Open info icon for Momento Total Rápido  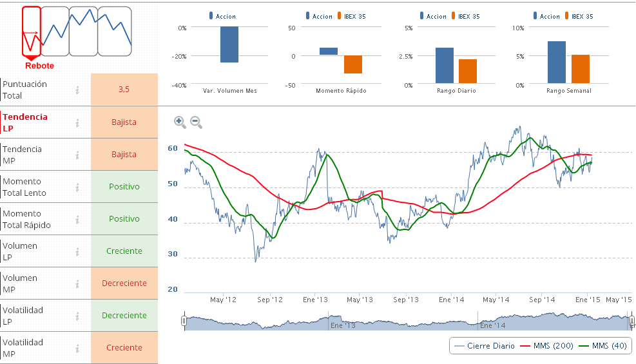click(77, 219)
